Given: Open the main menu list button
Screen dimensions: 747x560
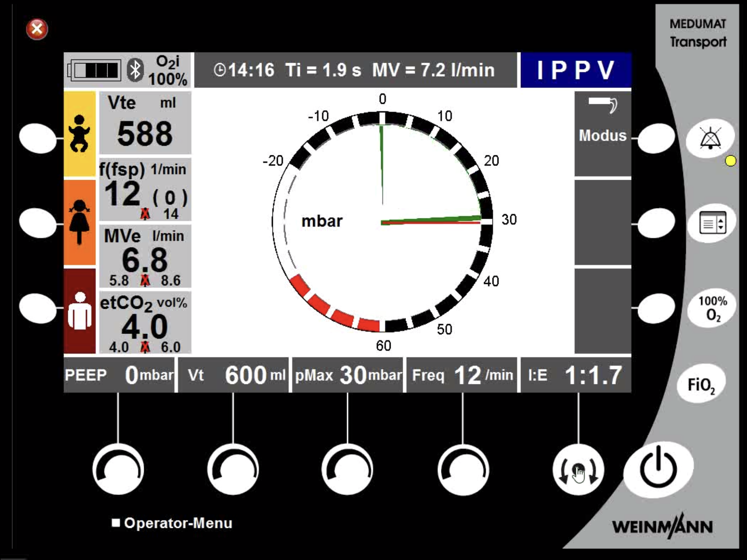Looking at the screenshot, I should pos(712,222).
